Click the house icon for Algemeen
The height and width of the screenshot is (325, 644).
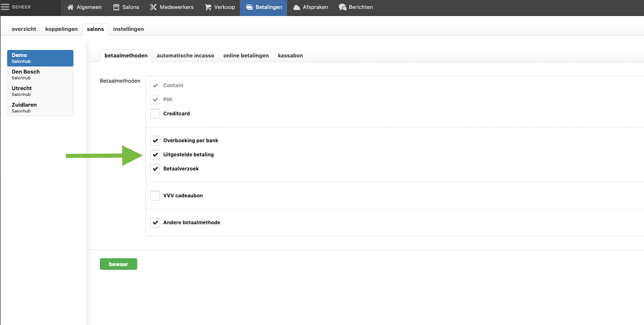pyautogui.click(x=70, y=7)
